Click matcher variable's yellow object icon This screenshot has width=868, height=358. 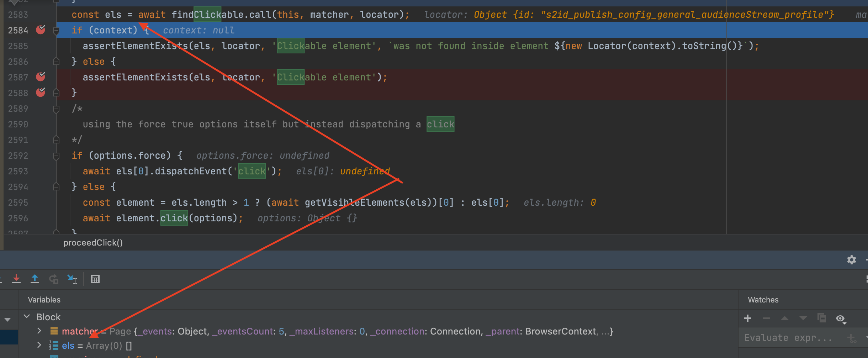pos(54,331)
